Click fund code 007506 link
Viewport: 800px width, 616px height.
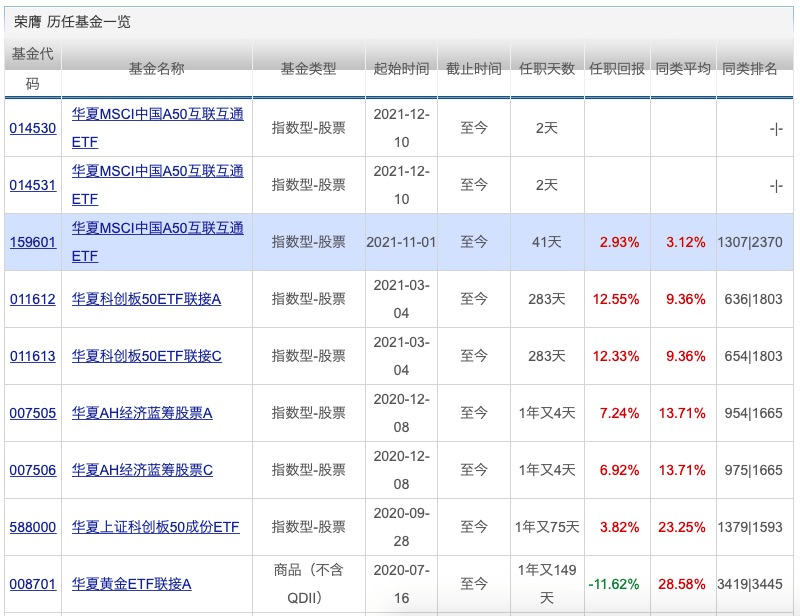pos(32,470)
